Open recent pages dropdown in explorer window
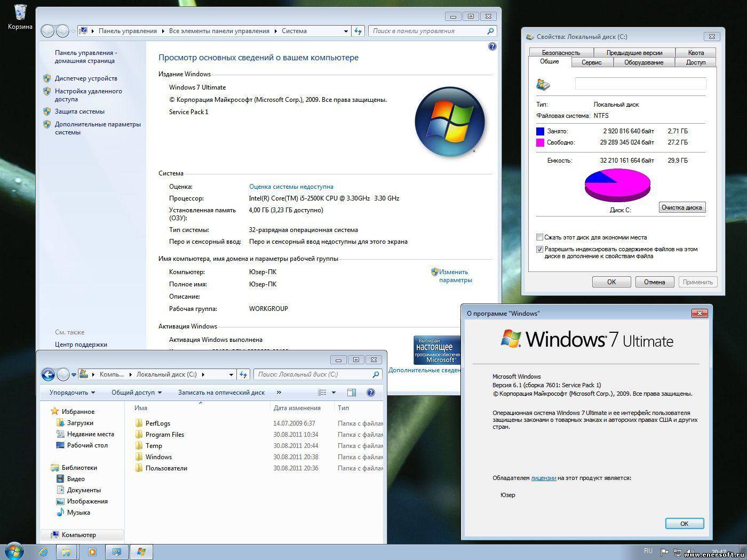The image size is (747, 560). pyautogui.click(x=73, y=374)
